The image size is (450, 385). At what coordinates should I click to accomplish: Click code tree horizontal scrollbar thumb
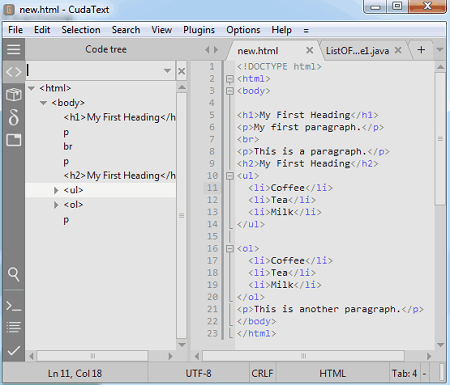[x=92, y=356]
